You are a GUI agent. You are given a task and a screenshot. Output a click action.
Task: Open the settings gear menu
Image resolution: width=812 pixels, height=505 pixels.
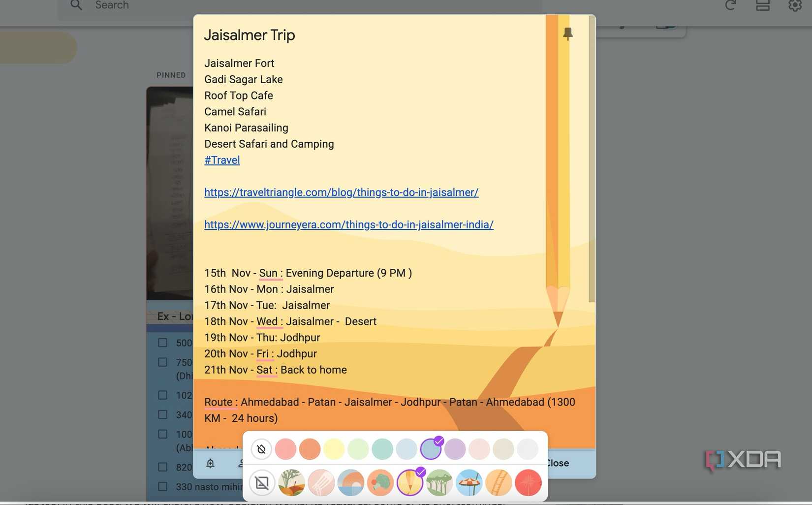coord(795,5)
